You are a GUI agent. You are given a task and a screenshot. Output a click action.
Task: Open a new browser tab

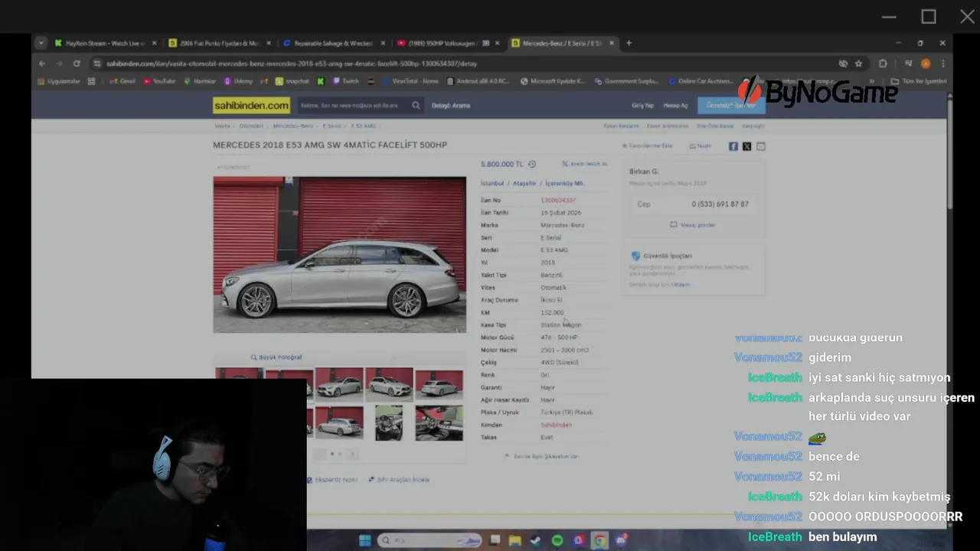[629, 43]
